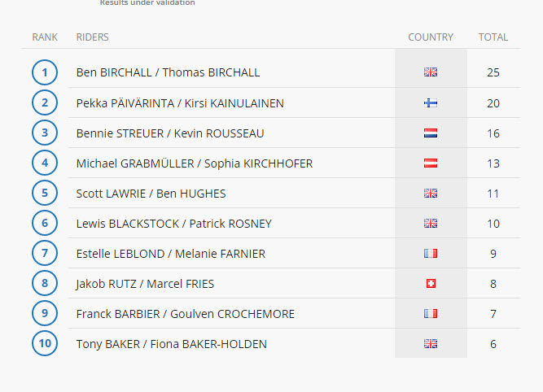
Task: Click the Switzerland flag for Jakob Rutz
Action: click(x=431, y=284)
